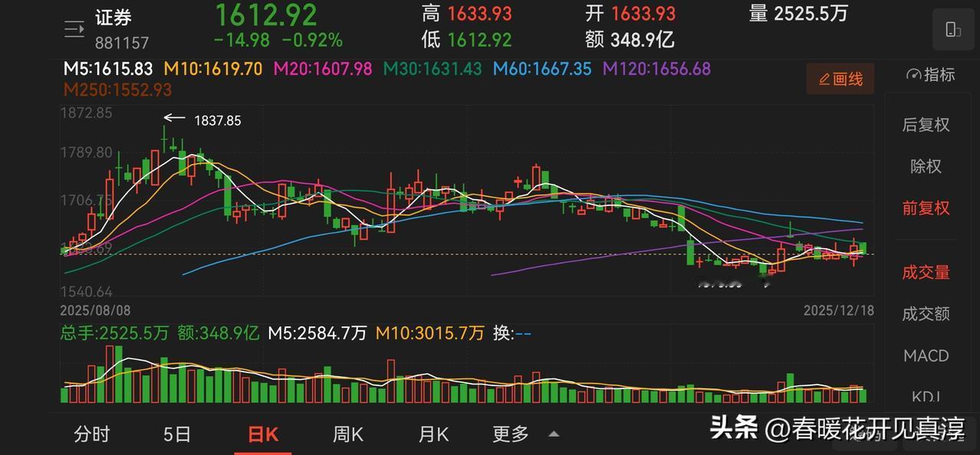980x455 pixels.
Task: Select the 成交量 volume indicator
Action: pyautogui.click(x=926, y=271)
